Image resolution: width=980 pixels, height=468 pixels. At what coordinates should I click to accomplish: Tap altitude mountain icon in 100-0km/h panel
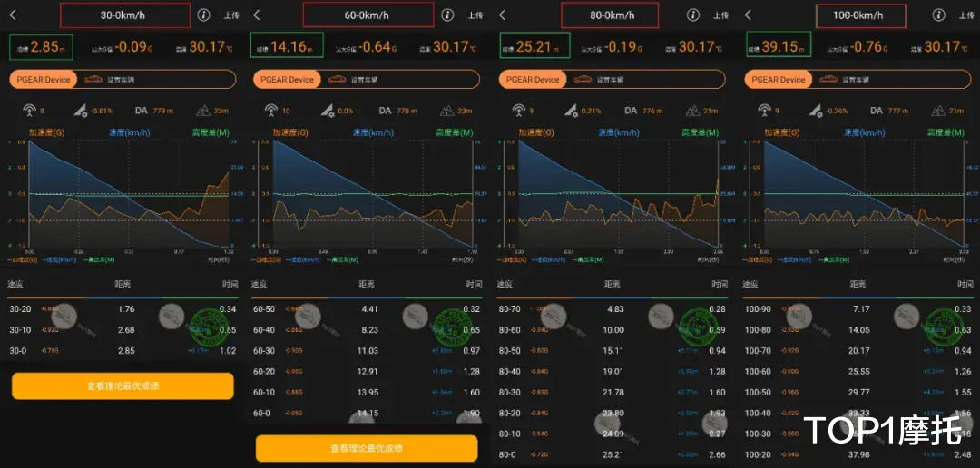(x=938, y=111)
